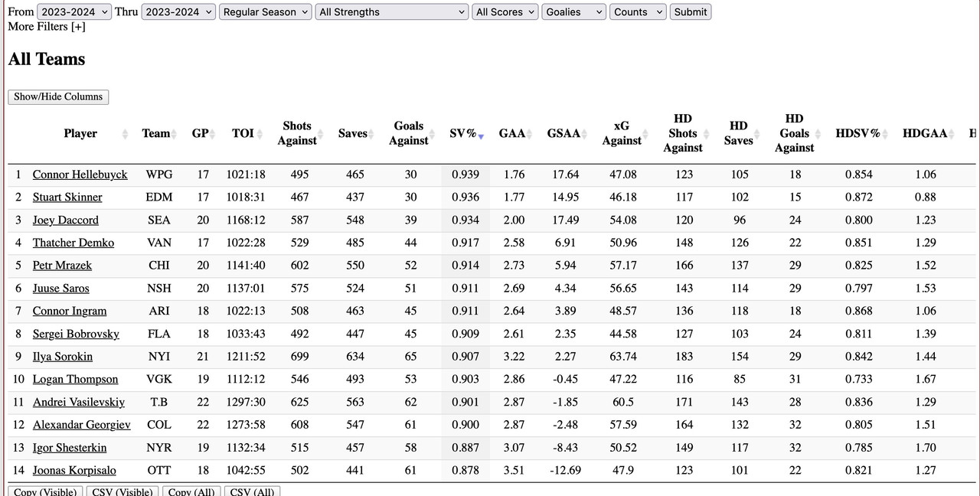Sort by HD Goals Against column
This screenshot has height=496, width=980.
coord(795,133)
